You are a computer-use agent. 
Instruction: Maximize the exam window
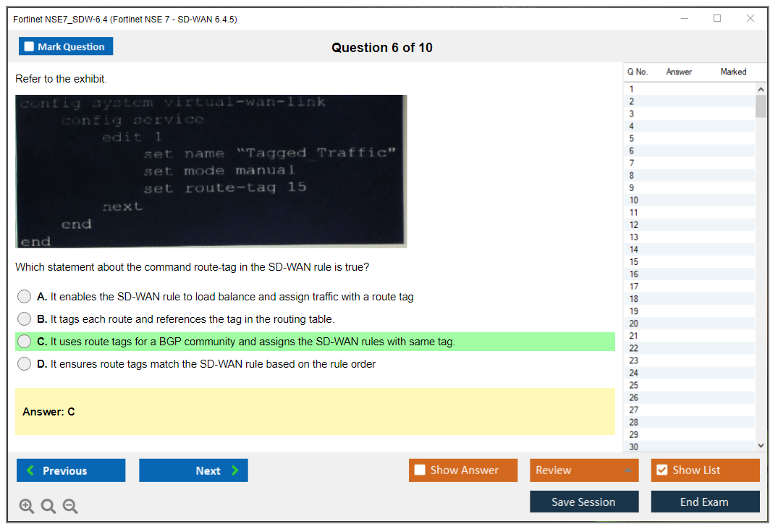point(717,19)
